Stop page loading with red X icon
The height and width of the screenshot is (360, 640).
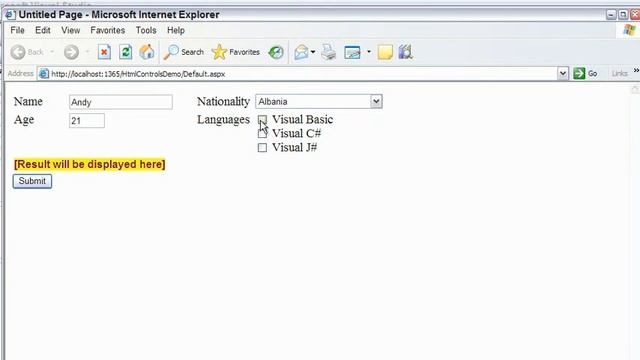[x=104, y=52]
